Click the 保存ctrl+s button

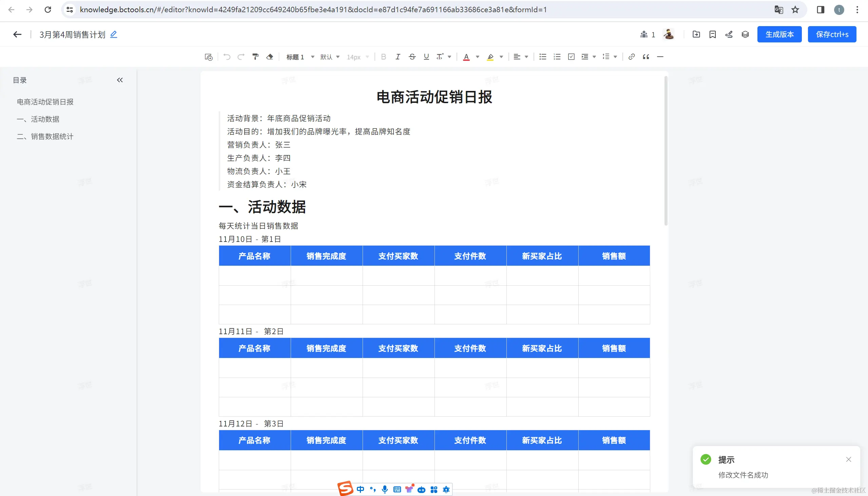pos(832,34)
